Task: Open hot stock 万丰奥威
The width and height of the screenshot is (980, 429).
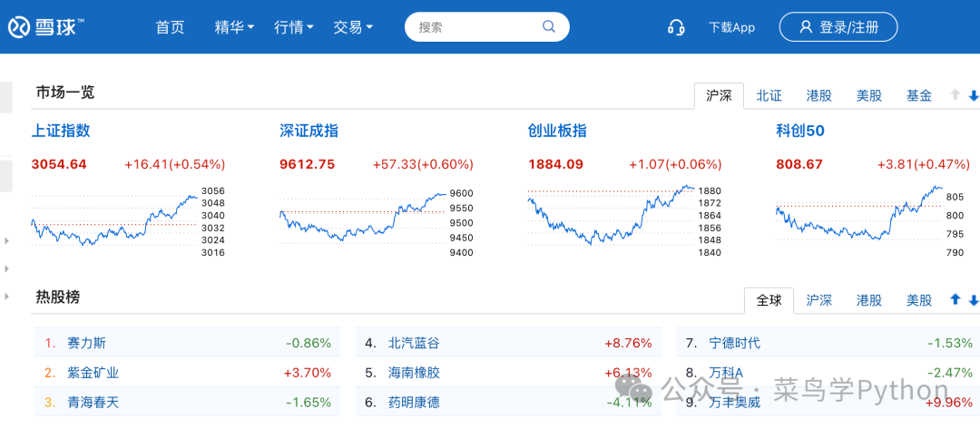Action: (735, 402)
